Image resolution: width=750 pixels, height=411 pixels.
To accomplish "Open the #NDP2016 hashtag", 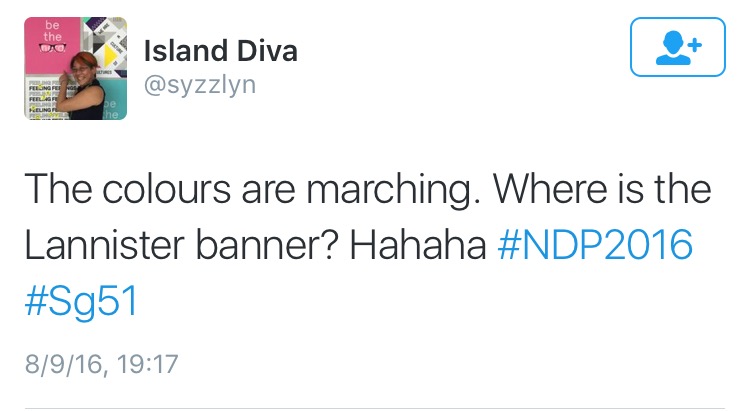I will point(595,244).
